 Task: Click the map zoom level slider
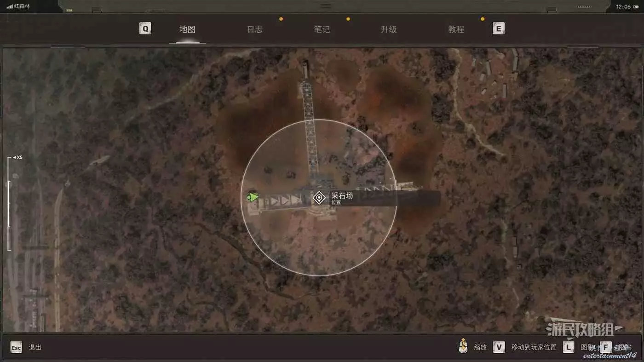(x=9, y=204)
